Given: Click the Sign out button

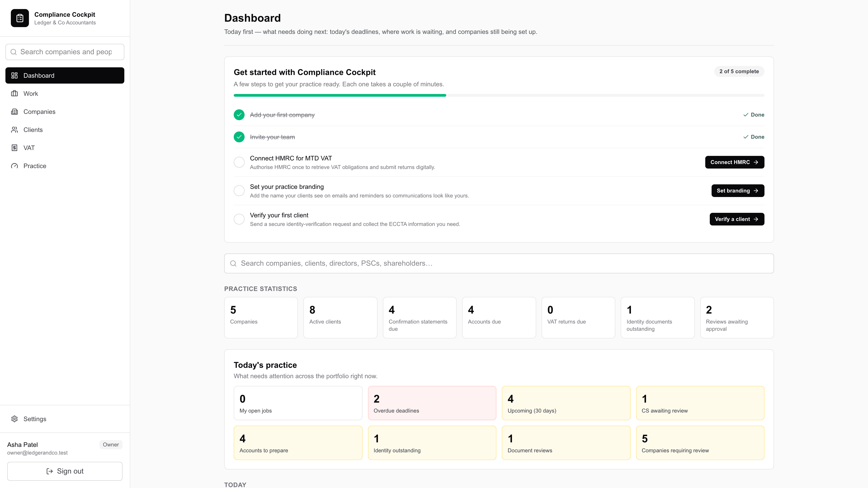Looking at the screenshot, I should coord(65,471).
